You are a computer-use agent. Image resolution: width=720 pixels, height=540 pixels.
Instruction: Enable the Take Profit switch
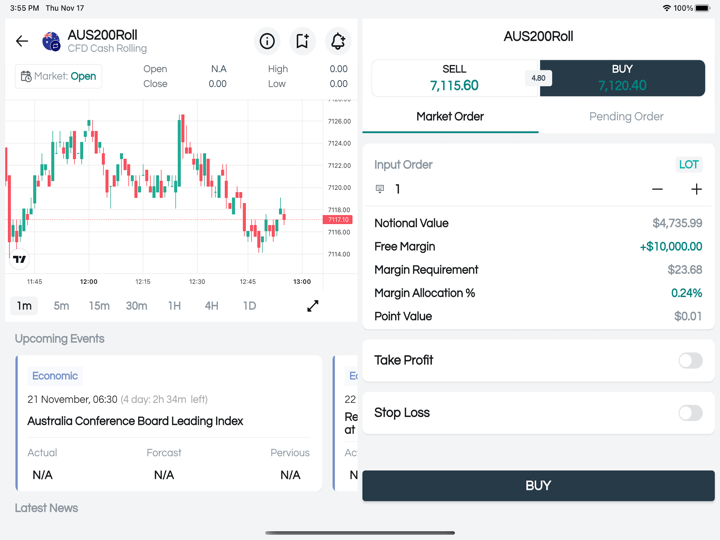(x=690, y=360)
